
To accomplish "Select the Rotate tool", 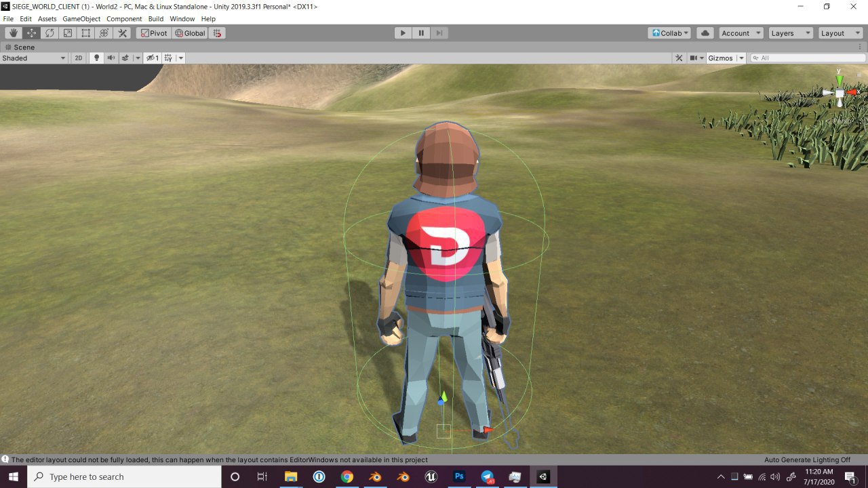I will 50,33.
